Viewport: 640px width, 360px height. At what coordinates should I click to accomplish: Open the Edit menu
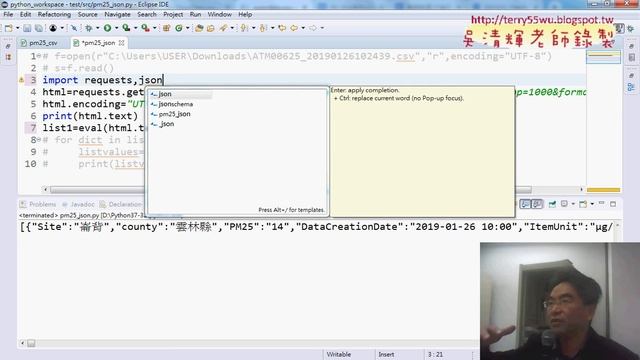tap(25, 14)
